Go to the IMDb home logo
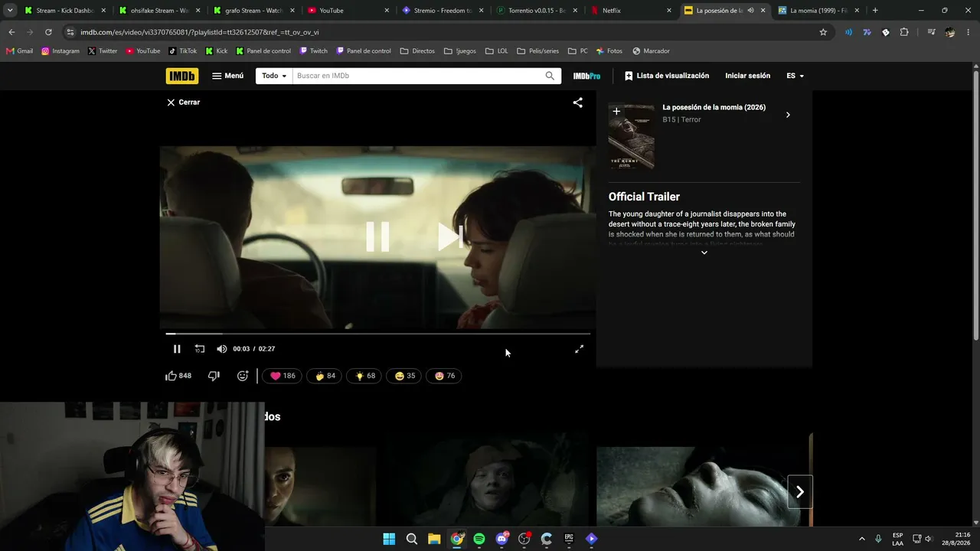This screenshot has height=551, width=980. 182,76
